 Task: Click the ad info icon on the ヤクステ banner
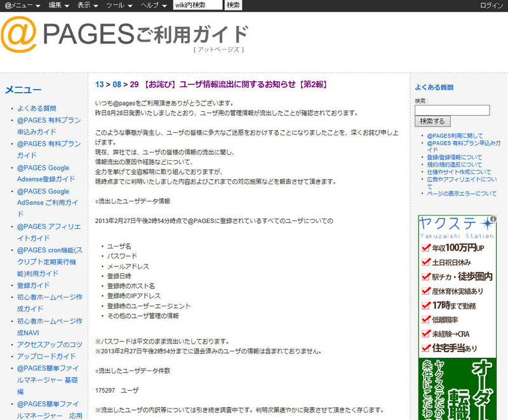point(493,220)
